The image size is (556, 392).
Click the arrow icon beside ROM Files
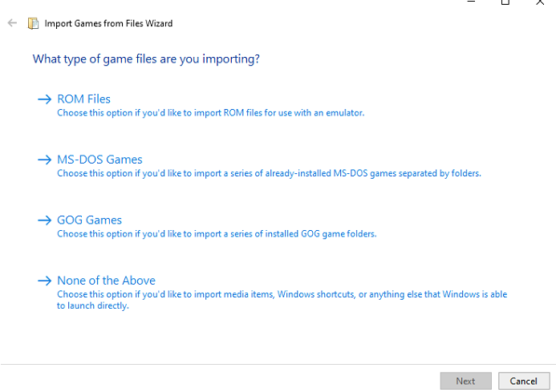[45, 99]
